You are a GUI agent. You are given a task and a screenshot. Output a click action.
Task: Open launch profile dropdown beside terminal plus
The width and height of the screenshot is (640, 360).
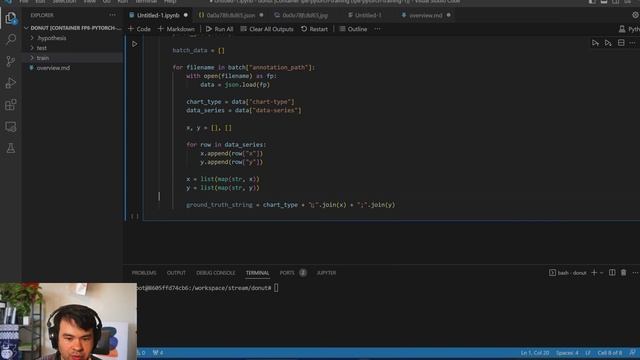[x=602, y=272]
